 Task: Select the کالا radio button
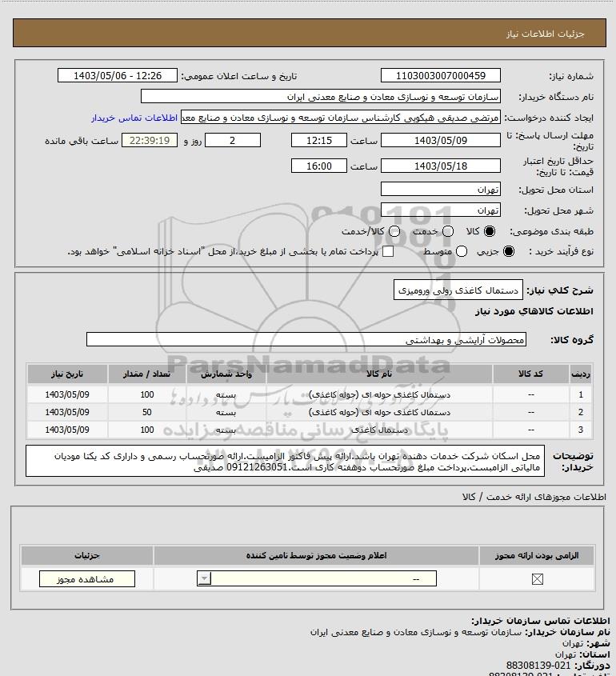[490, 231]
